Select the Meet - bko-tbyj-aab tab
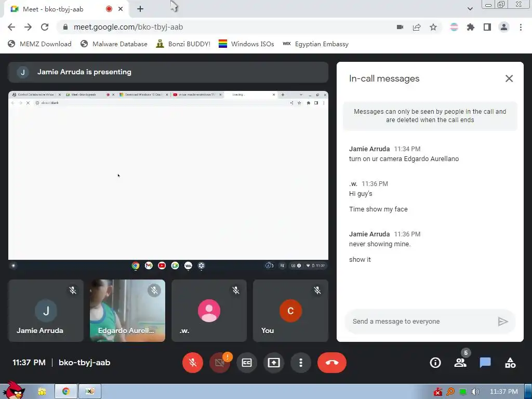The height and width of the screenshot is (399, 532). [66, 9]
